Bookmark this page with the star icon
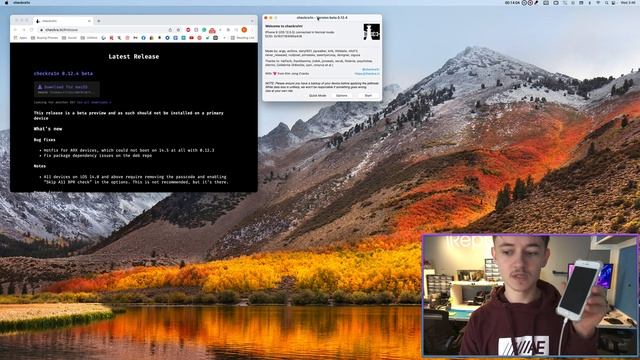This screenshot has height=360, width=640. 178,30
